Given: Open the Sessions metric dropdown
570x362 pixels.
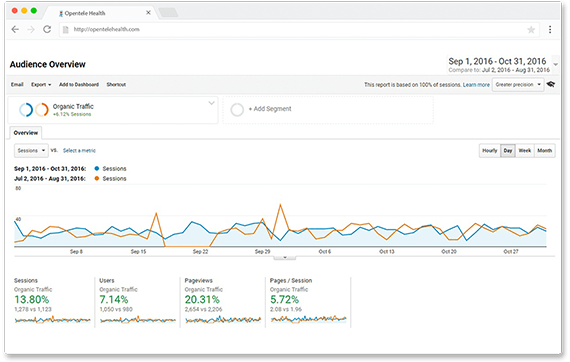Looking at the screenshot, I should (x=31, y=150).
